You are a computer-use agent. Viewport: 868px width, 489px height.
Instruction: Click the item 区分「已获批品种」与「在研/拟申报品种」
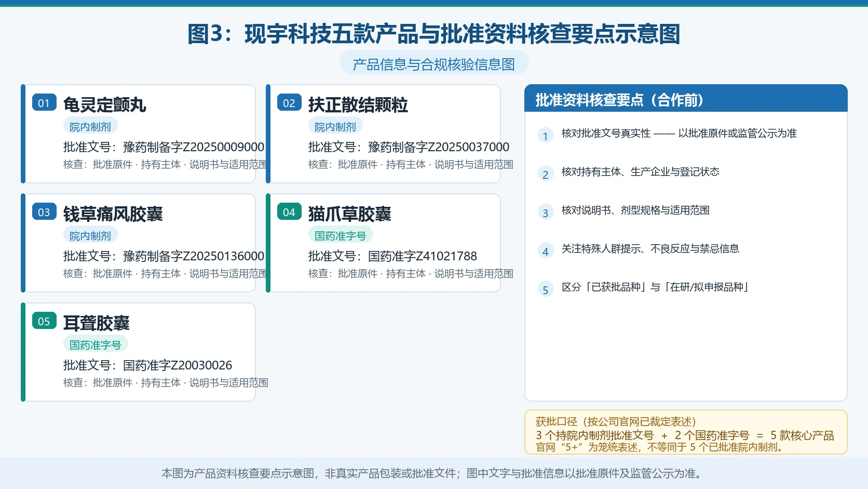tap(656, 287)
